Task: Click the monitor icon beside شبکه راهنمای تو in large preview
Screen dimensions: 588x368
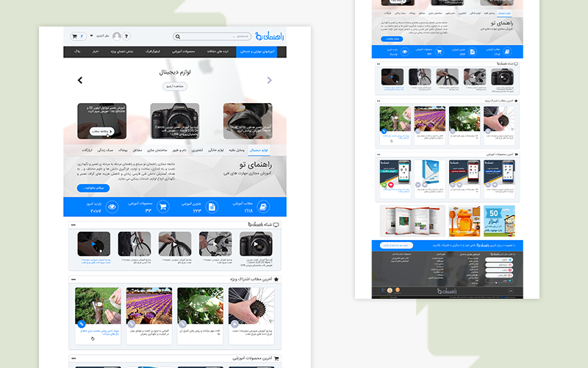Action: coord(276,224)
